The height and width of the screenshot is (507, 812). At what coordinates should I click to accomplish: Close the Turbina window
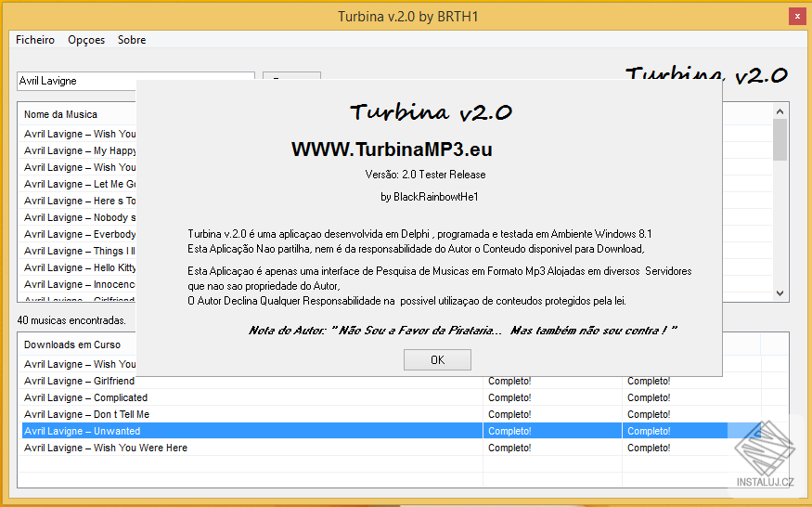(797, 17)
